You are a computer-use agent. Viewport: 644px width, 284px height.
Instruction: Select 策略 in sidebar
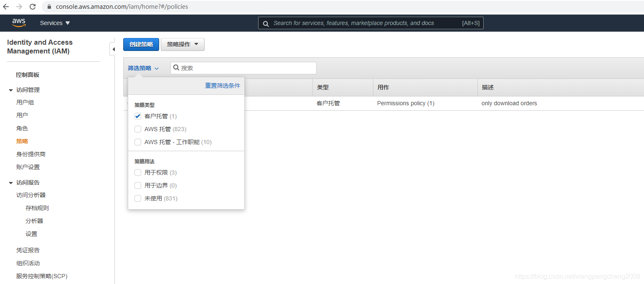point(22,141)
